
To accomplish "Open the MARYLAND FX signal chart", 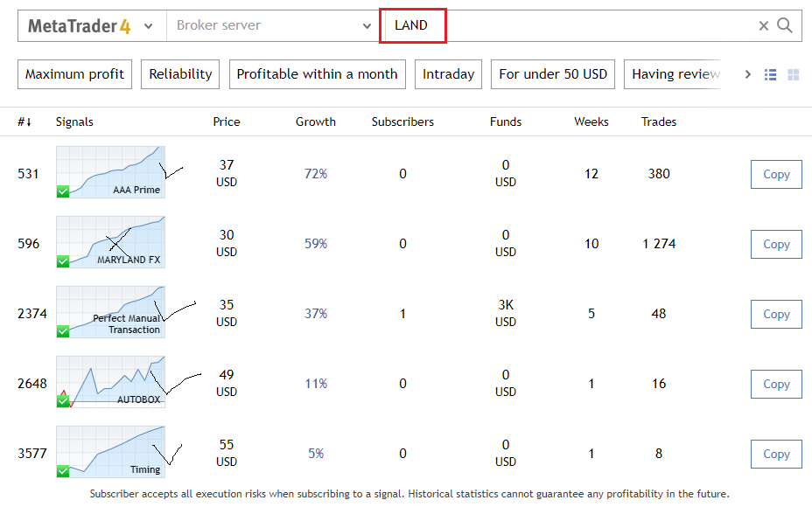I will tap(111, 242).
